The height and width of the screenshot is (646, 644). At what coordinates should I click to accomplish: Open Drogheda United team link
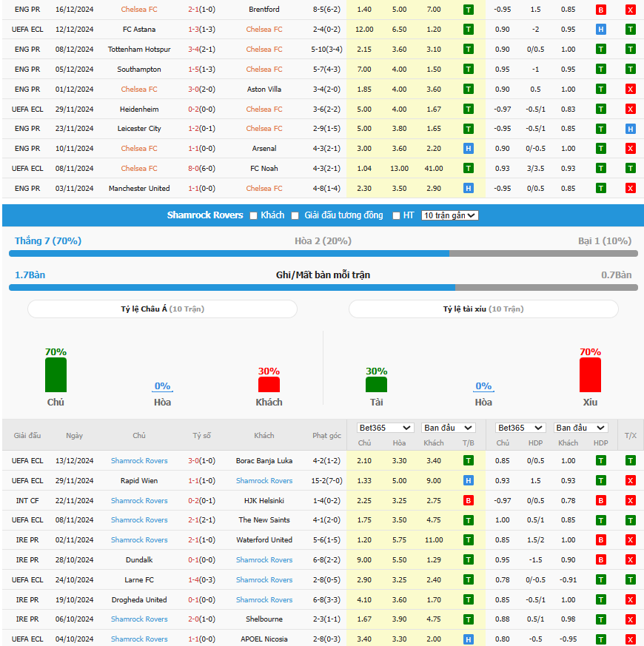coord(139,600)
